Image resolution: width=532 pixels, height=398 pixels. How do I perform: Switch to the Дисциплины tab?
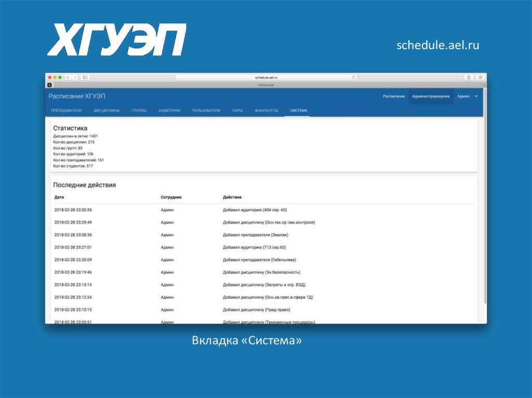107,111
